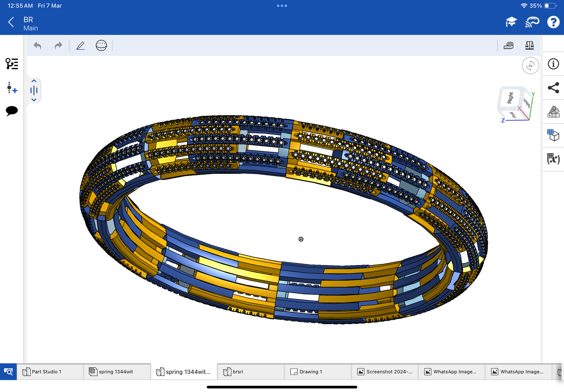The height and width of the screenshot is (392, 564).
Task: Open the help button
Action: click(553, 22)
